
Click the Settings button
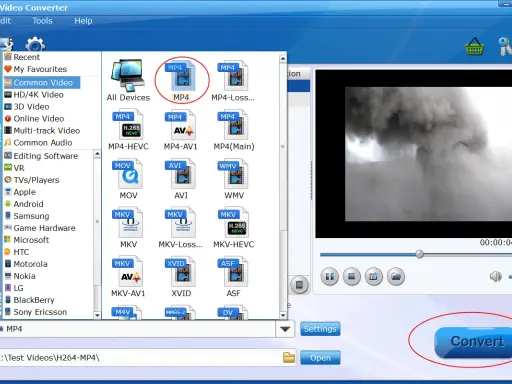pos(320,329)
